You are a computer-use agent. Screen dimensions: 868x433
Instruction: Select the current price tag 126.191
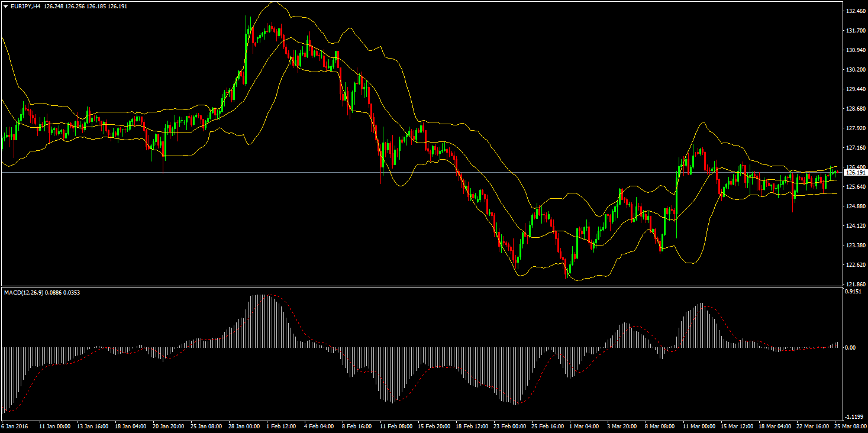click(855, 173)
